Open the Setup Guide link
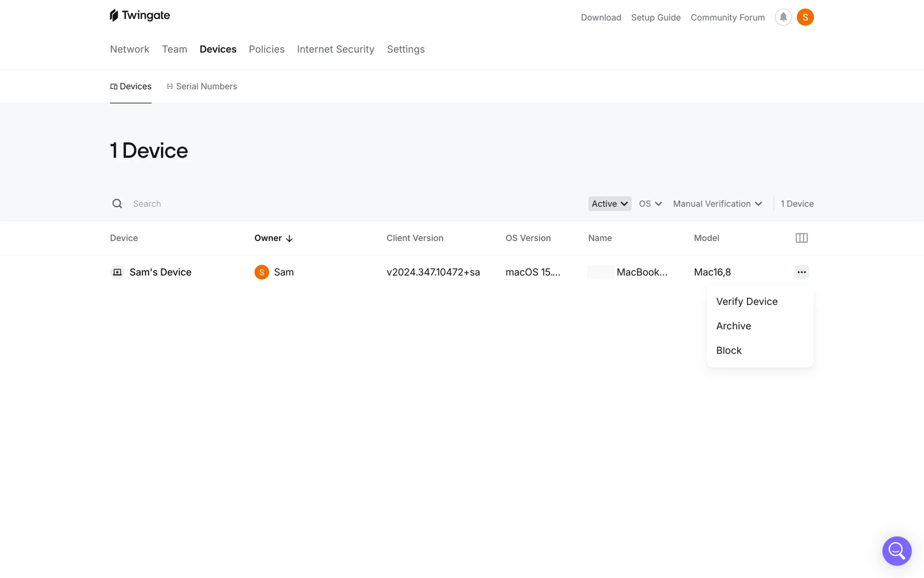 [655, 17]
